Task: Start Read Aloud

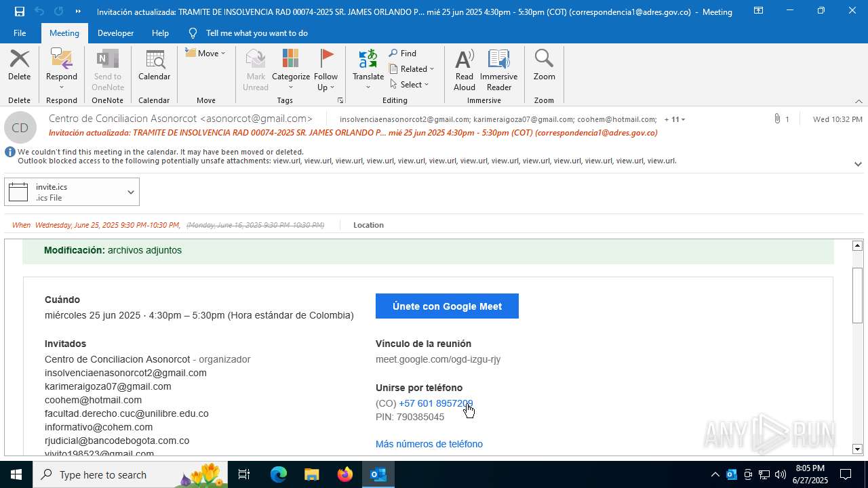Action: coord(465,70)
